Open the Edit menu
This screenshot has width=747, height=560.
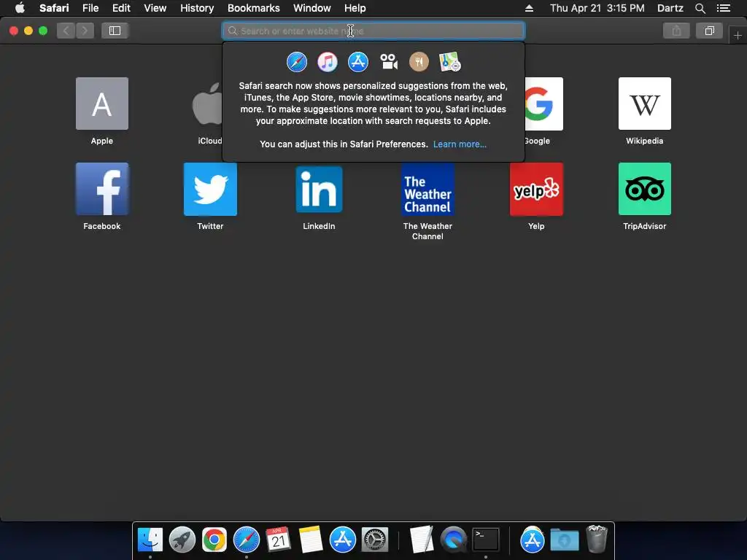coord(121,8)
